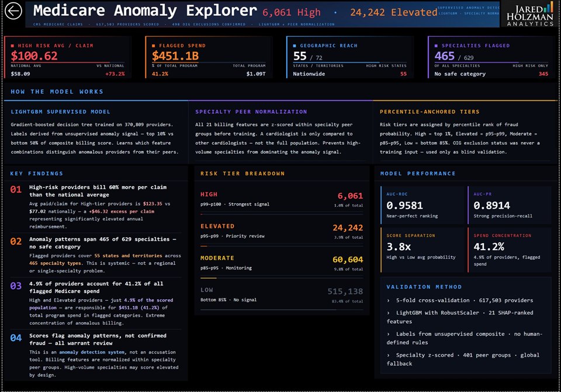The width and height of the screenshot is (561, 392).
Task: Click the Scores flag anomaly patterns headline
Action: [98, 339]
